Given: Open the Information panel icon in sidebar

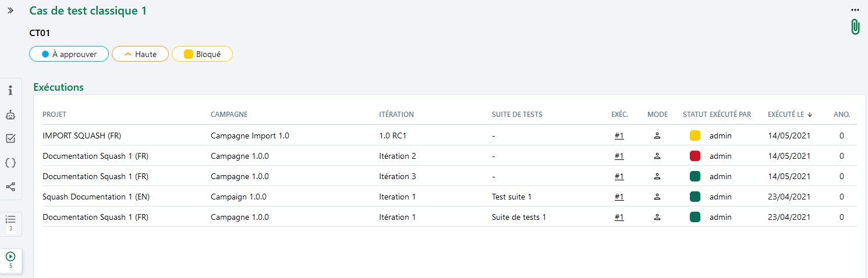Looking at the screenshot, I should pyautogui.click(x=10, y=90).
